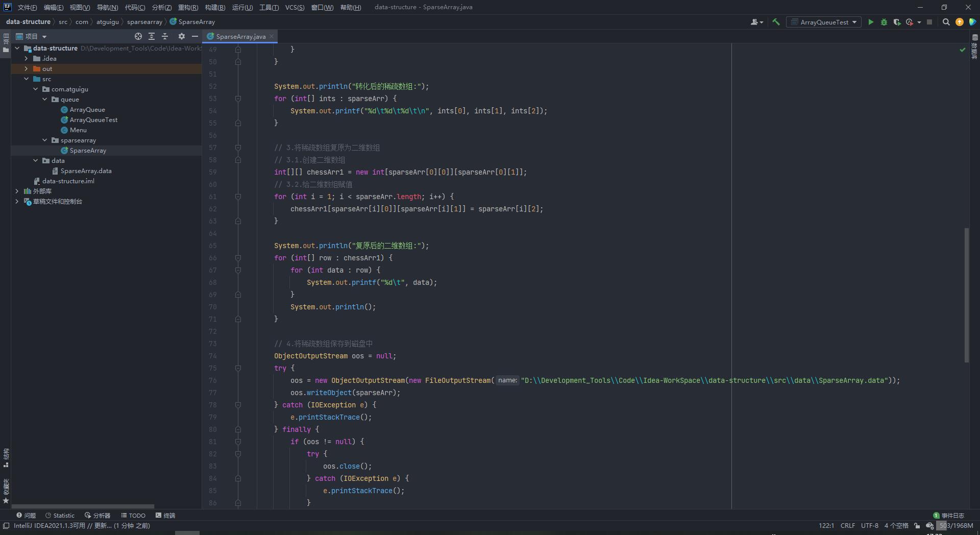Open the 问题 problems tool window
Image resolution: width=980 pixels, height=535 pixels.
click(x=26, y=516)
